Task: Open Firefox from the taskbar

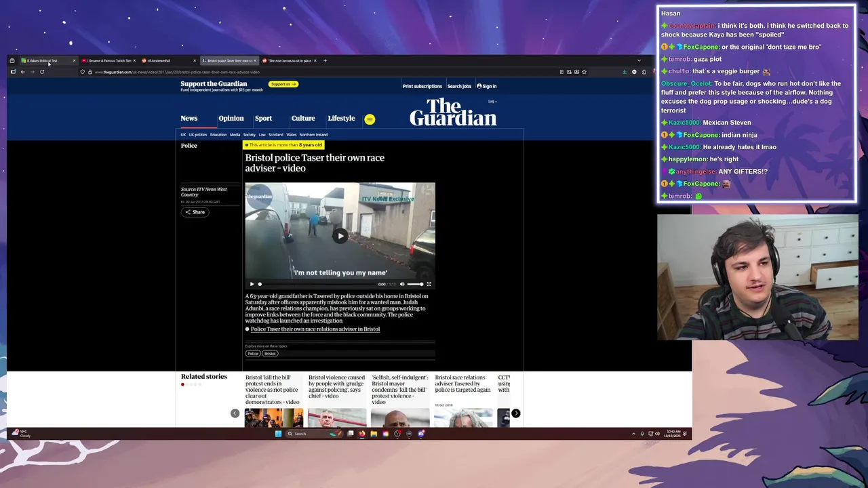Action: (361, 434)
